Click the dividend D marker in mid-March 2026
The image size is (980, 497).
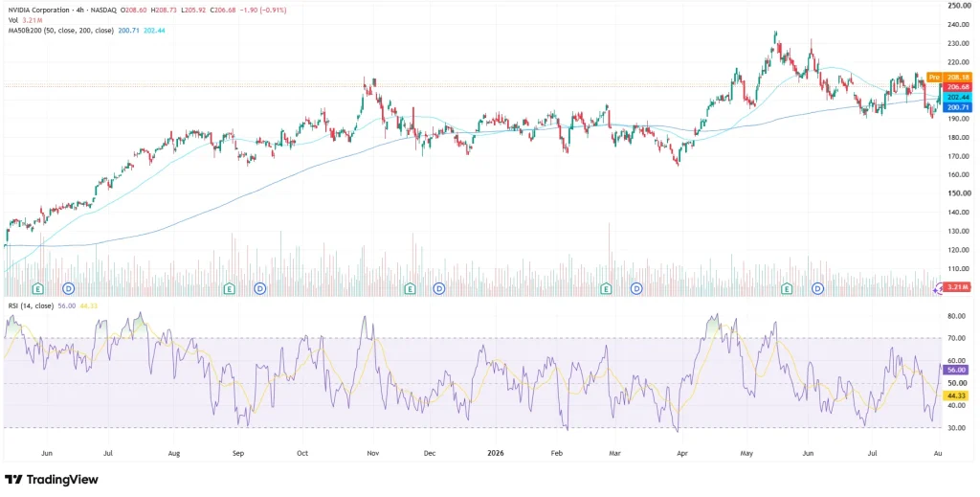click(636, 289)
